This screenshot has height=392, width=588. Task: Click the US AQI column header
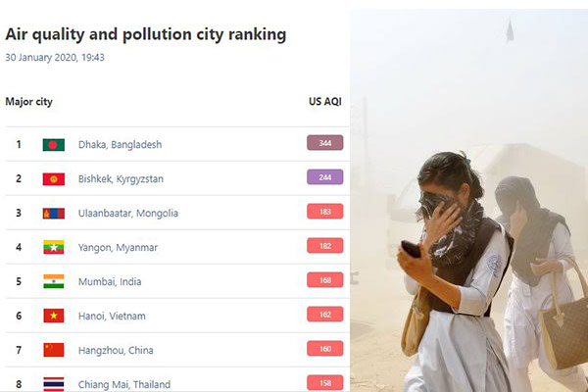pos(325,102)
